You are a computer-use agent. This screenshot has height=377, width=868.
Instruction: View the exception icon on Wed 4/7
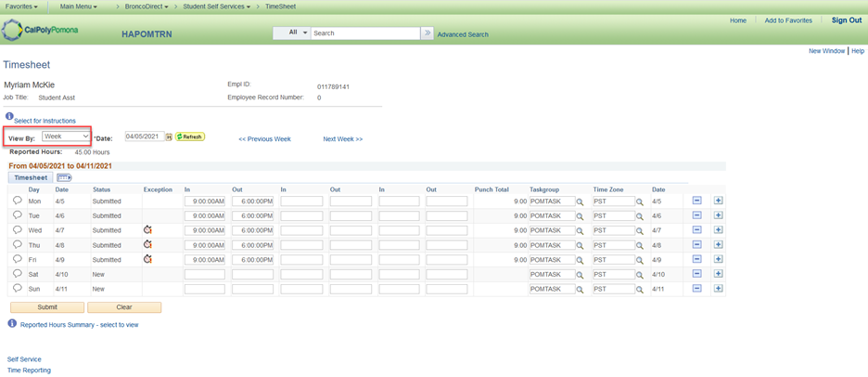click(x=147, y=229)
